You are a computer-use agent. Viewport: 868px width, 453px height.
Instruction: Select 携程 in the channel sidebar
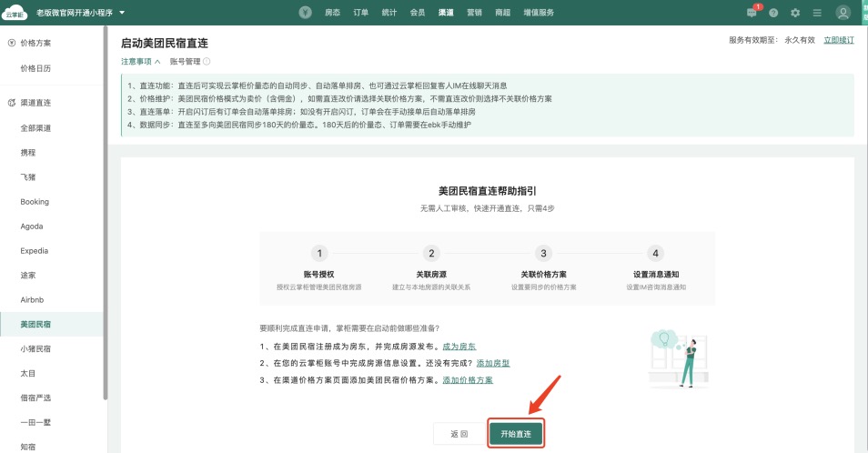pyautogui.click(x=28, y=153)
